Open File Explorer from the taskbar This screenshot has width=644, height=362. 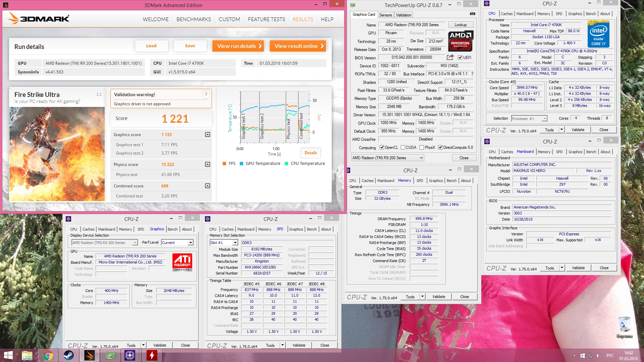coord(27,355)
